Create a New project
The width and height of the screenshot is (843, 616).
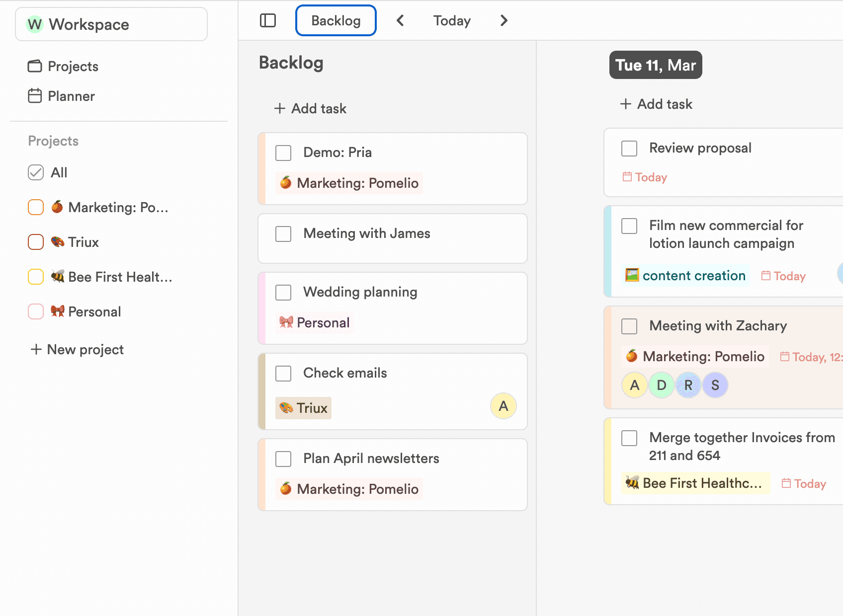click(77, 349)
